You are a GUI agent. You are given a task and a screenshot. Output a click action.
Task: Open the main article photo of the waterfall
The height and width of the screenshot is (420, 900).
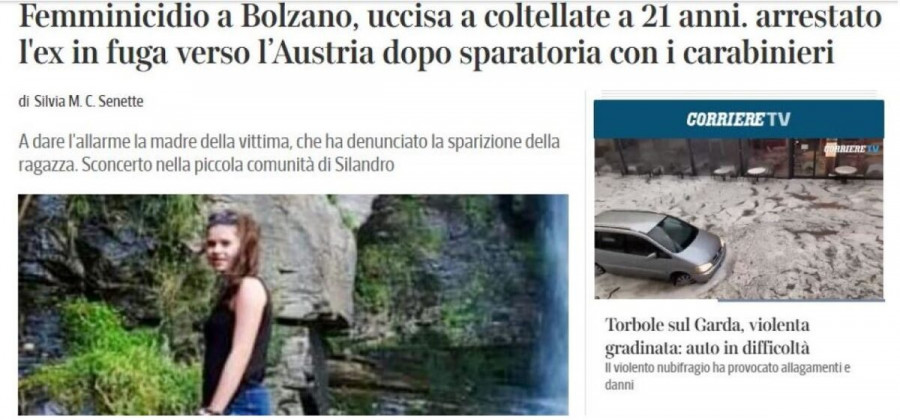pos(293,305)
